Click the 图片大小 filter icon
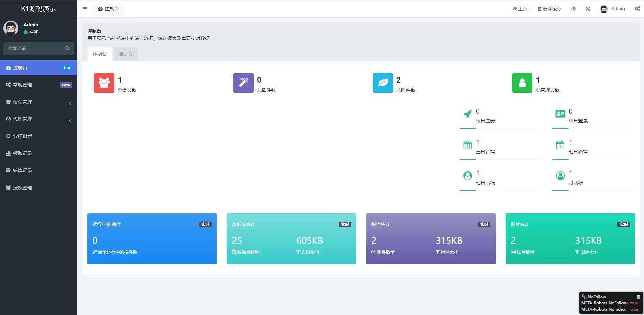Image resolution: width=644 pixels, height=315 pixels. [x=577, y=252]
